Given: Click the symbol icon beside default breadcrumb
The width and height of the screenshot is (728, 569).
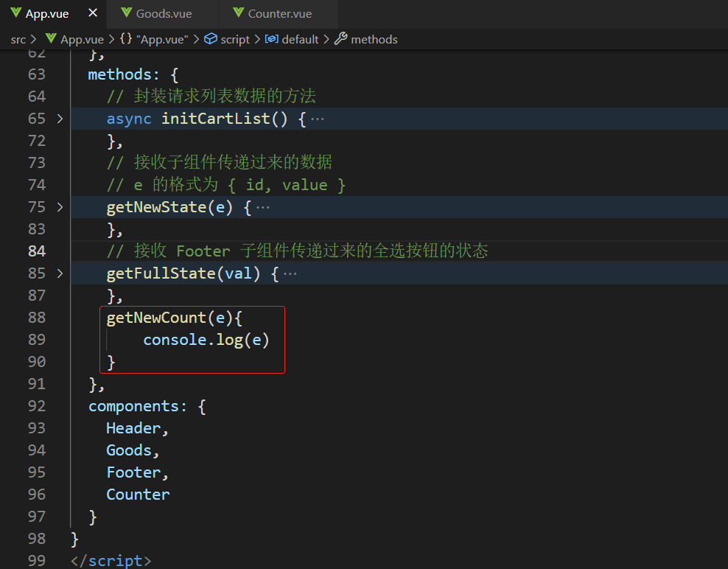Looking at the screenshot, I should (272, 38).
